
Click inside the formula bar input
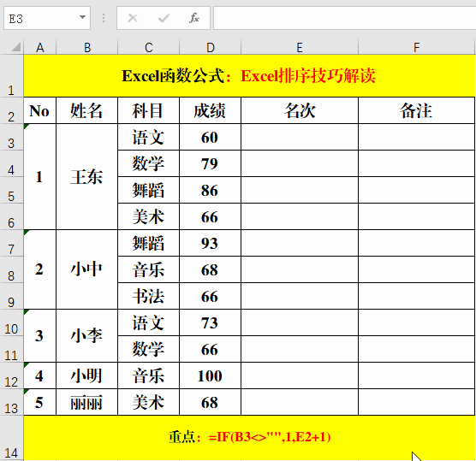tap(344, 18)
